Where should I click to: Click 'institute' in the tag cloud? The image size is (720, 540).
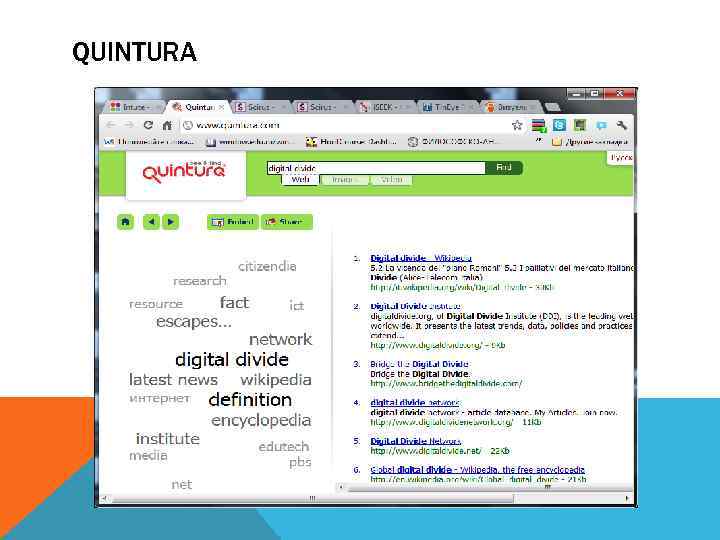168,439
